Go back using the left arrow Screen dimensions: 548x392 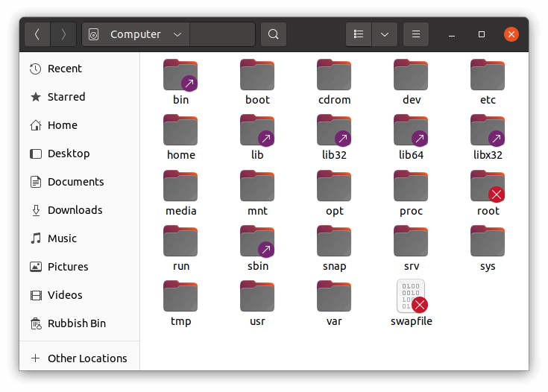pos(37,34)
